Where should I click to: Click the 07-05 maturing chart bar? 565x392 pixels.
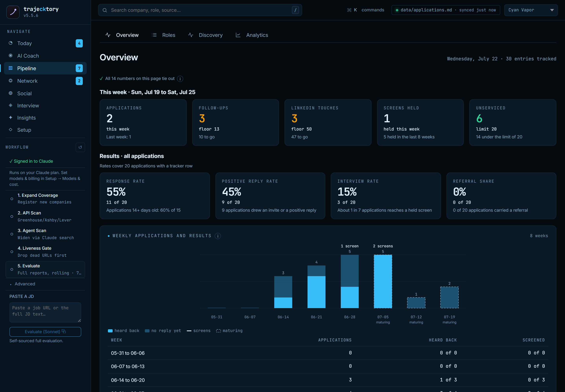(x=383, y=281)
